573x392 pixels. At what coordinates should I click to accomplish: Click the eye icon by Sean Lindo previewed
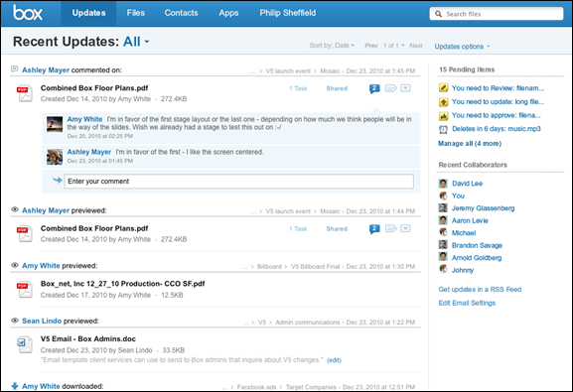(15, 321)
